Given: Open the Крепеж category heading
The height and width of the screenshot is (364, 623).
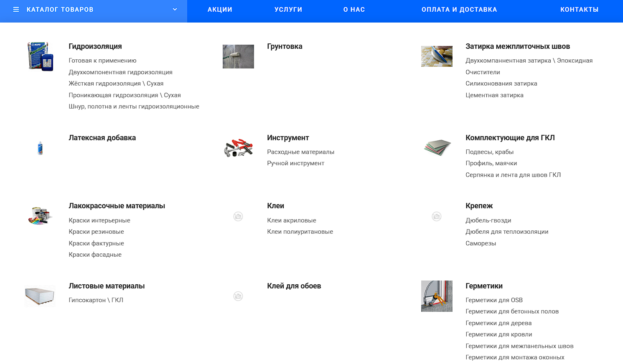Looking at the screenshot, I should (479, 206).
